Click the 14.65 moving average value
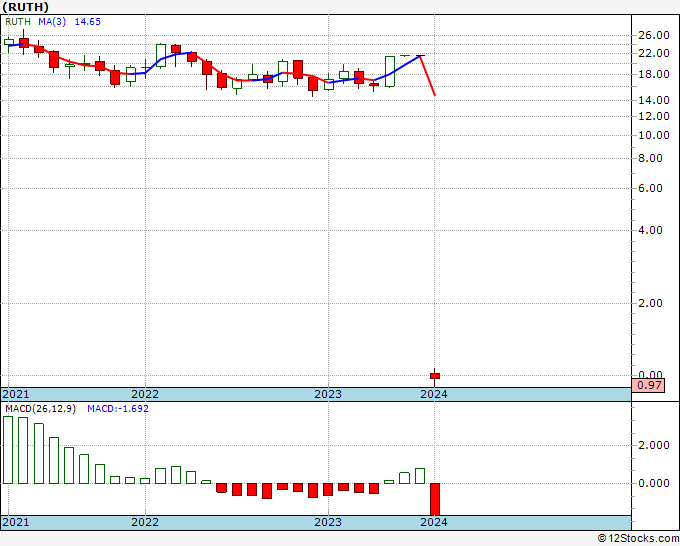The width and height of the screenshot is (680, 546). [88, 22]
